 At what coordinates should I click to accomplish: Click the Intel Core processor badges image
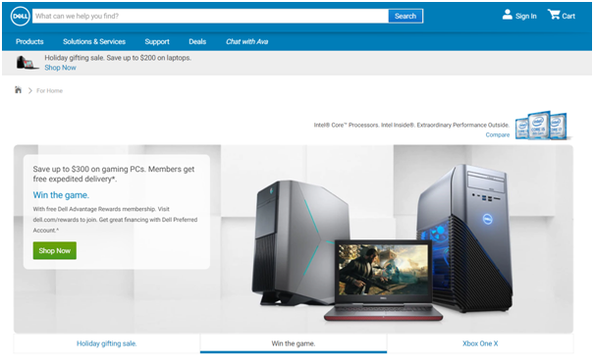tap(543, 126)
